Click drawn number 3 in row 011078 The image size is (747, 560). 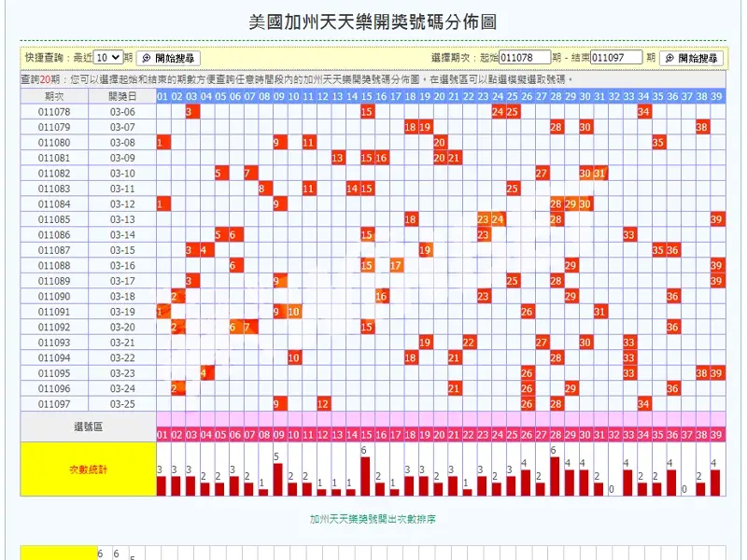pos(192,112)
